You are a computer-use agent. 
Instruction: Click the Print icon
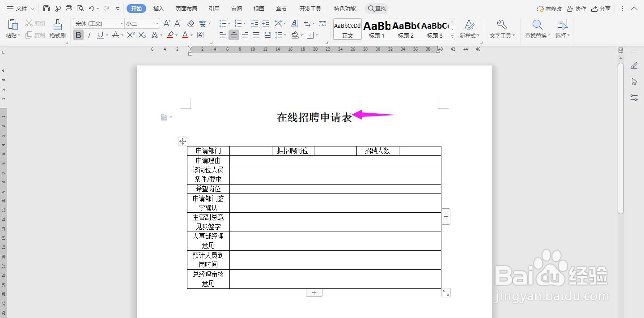coord(69,9)
